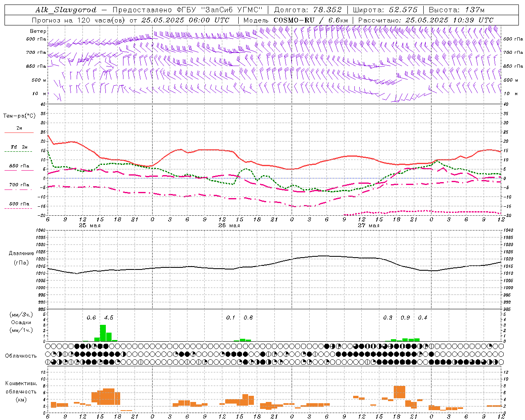525x420 pixels.
Task: Click the 700 гПа label in temperature legend
Action: point(19,185)
